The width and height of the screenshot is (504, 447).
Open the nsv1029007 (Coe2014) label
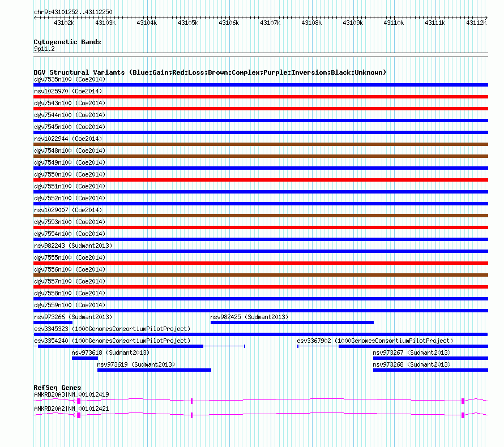coord(68,210)
